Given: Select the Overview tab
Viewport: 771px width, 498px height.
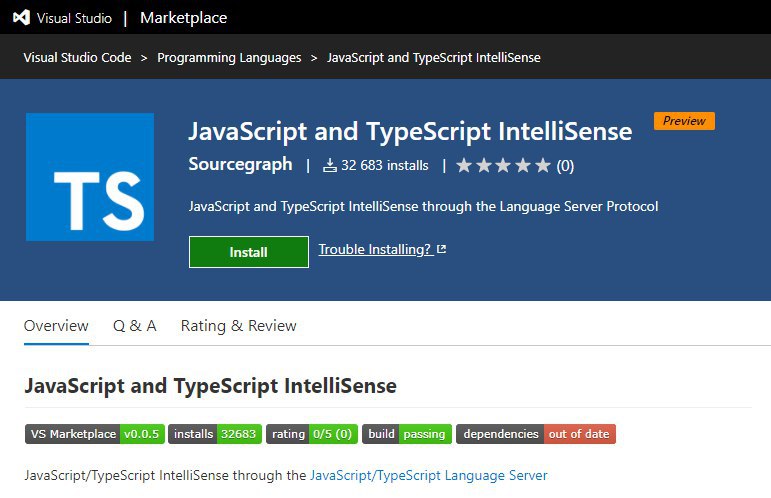Looking at the screenshot, I should pos(56,326).
